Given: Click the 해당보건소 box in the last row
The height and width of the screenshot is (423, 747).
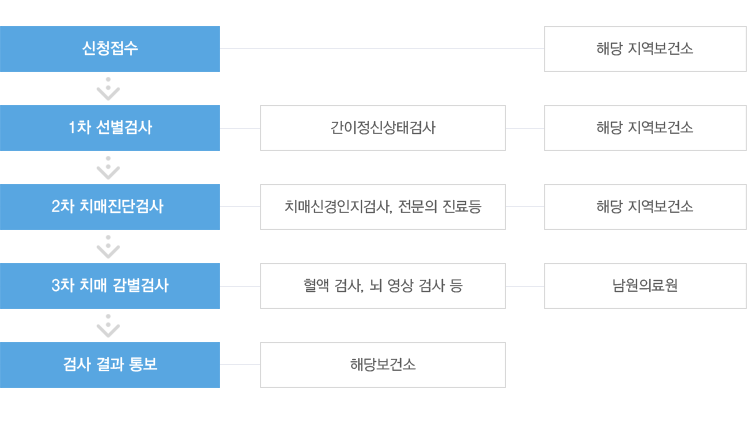Looking at the screenshot, I should click(383, 365).
